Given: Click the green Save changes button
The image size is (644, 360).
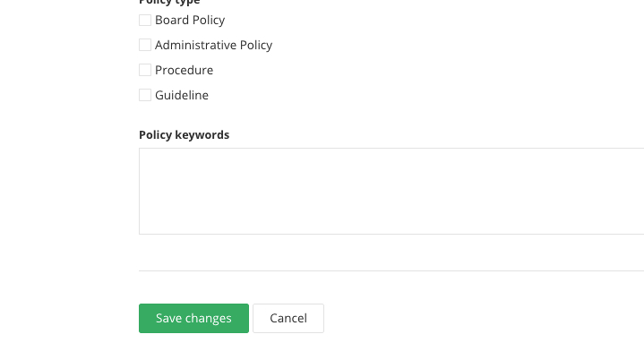Looking at the screenshot, I should pyautogui.click(x=193, y=318).
